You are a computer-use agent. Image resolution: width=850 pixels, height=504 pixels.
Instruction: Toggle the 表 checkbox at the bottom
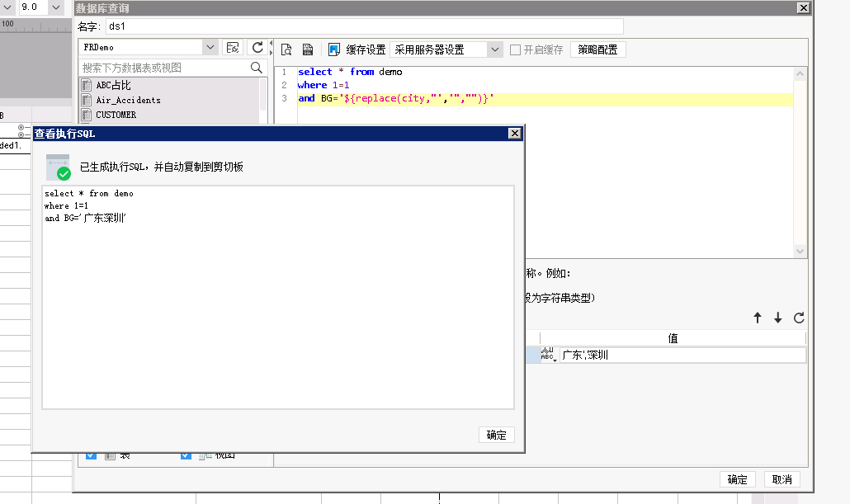click(x=91, y=456)
